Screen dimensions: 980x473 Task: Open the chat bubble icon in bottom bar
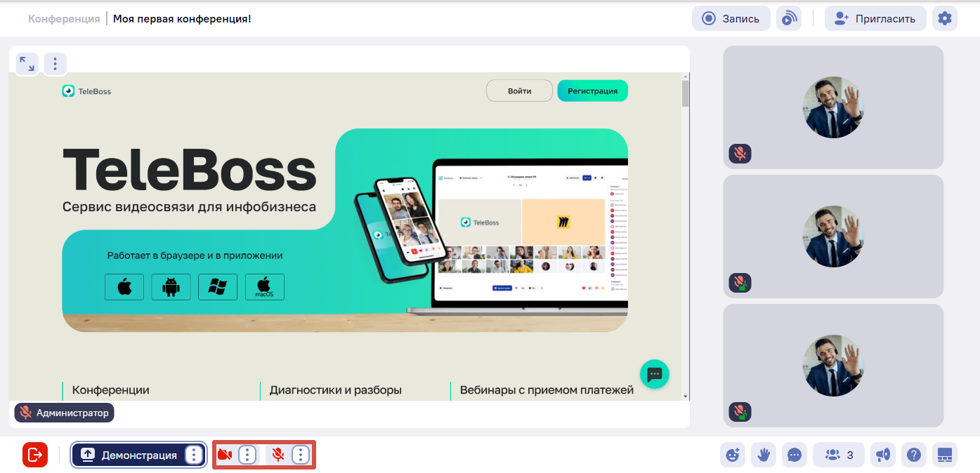795,455
